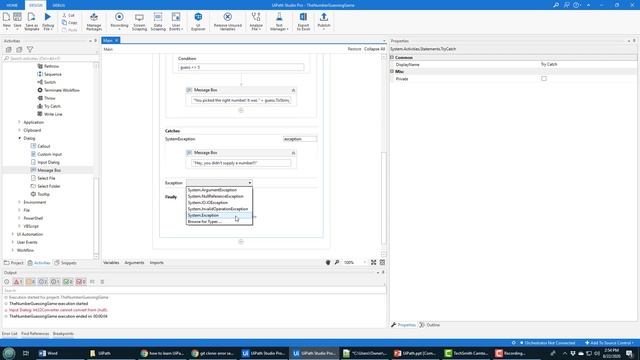
Task: Open the Error List tab
Action: pos(9,333)
